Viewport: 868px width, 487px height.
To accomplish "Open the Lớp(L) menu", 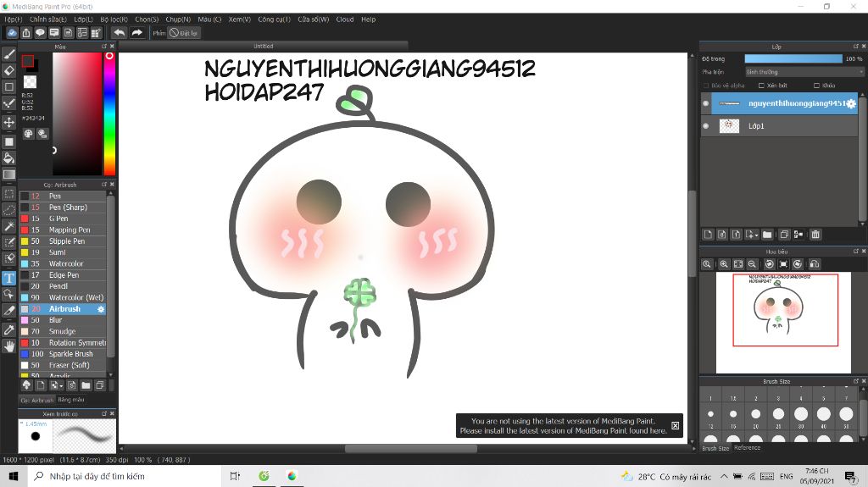I will pyautogui.click(x=84, y=19).
